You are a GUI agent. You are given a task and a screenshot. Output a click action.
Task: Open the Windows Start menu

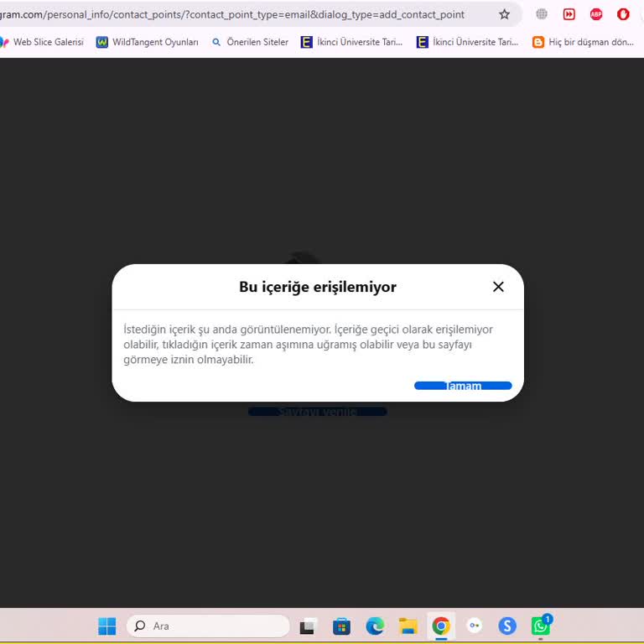coord(107,626)
